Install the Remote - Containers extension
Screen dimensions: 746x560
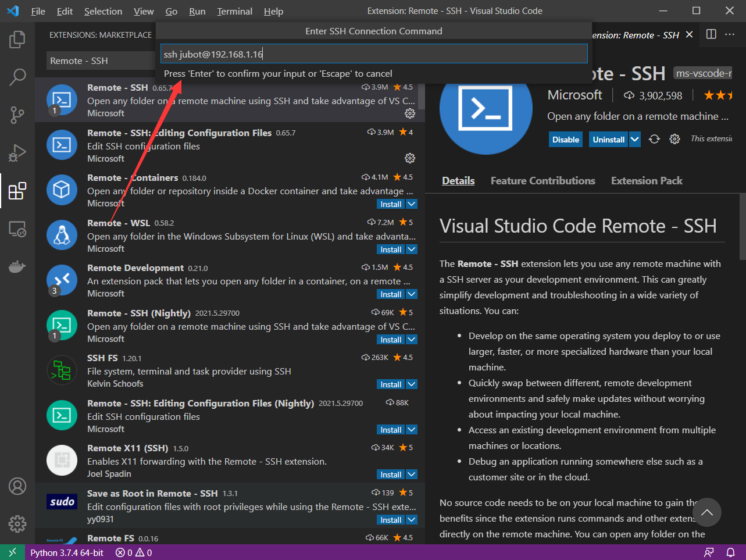(390, 204)
